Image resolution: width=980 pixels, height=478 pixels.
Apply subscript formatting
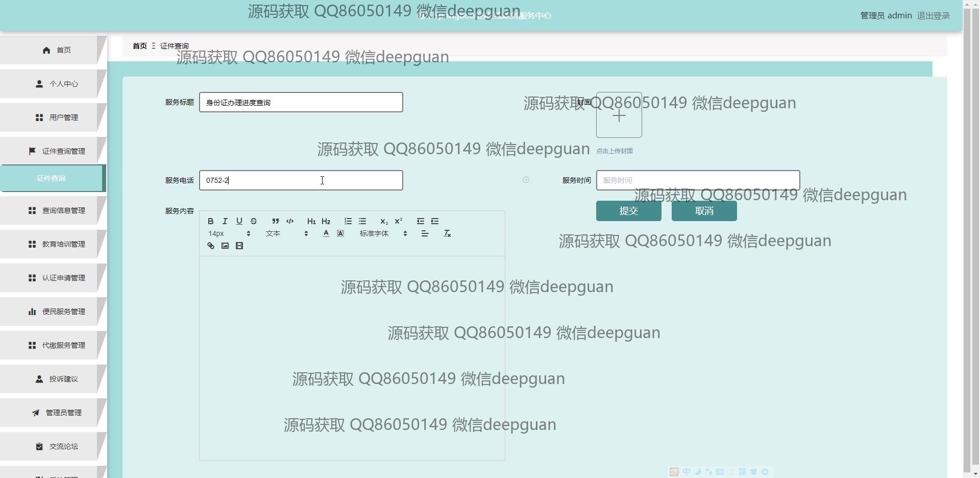point(384,221)
